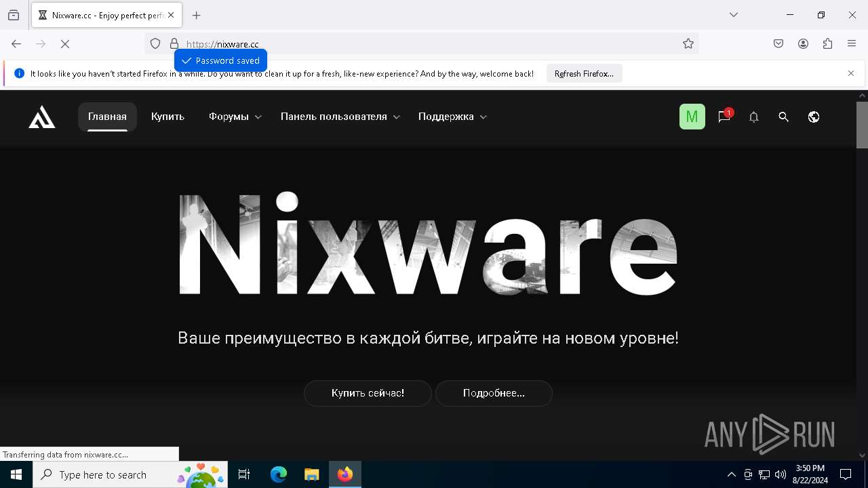The height and width of the screenshot is (488, 868).
Task: Open the Купить navigation item
Action: (x=167, y=117)
